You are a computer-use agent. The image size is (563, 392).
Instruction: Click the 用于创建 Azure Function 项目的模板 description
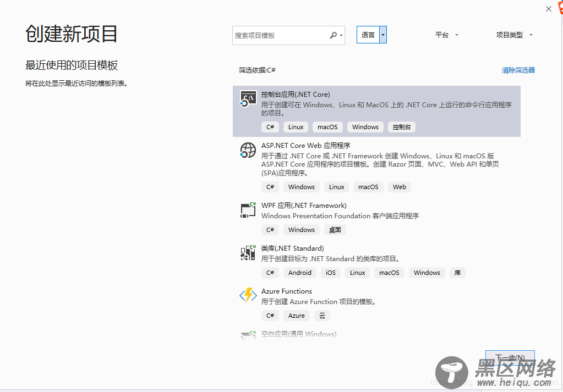(319, 302)
